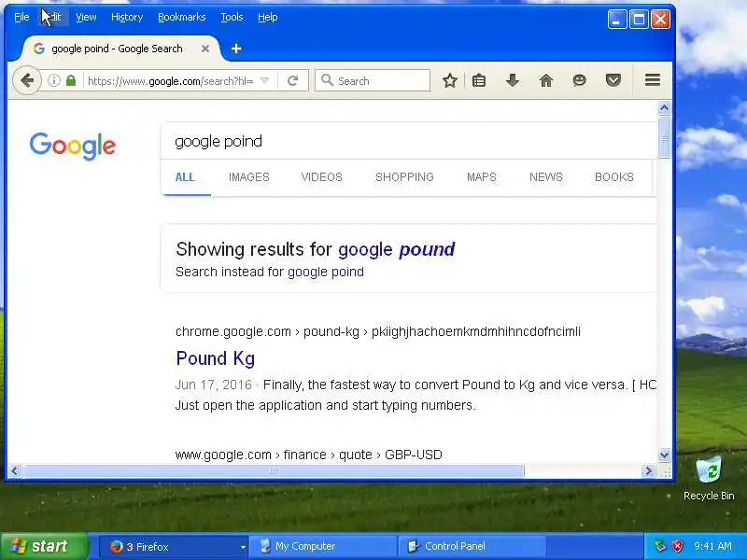The width and height of the screenshot is (747, 560).
Task: Click the 9:41 AM system clock
Action: tap(712, 546)
